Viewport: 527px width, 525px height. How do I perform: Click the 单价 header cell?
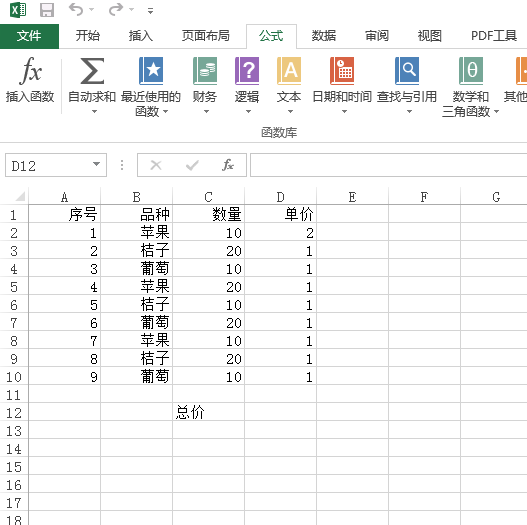(280, 214)
